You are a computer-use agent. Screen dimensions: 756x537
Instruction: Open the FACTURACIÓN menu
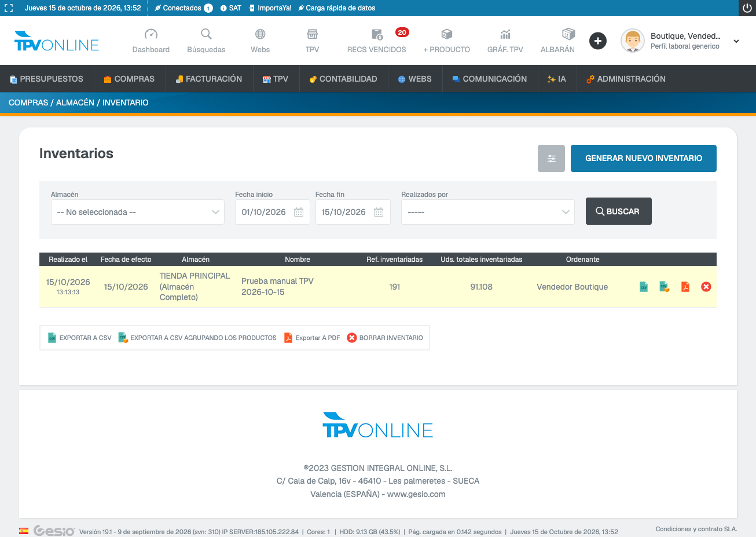click(x=209, y=79)
